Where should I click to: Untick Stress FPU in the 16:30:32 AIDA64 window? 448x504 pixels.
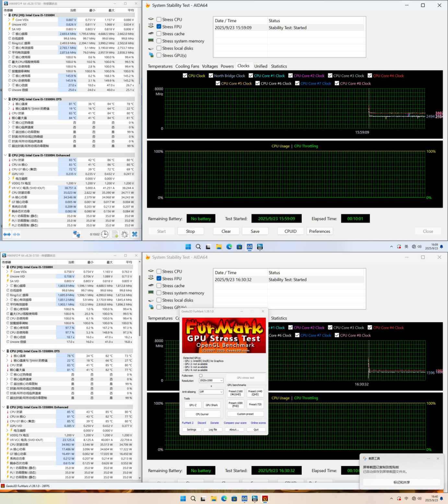coord(159,278)
